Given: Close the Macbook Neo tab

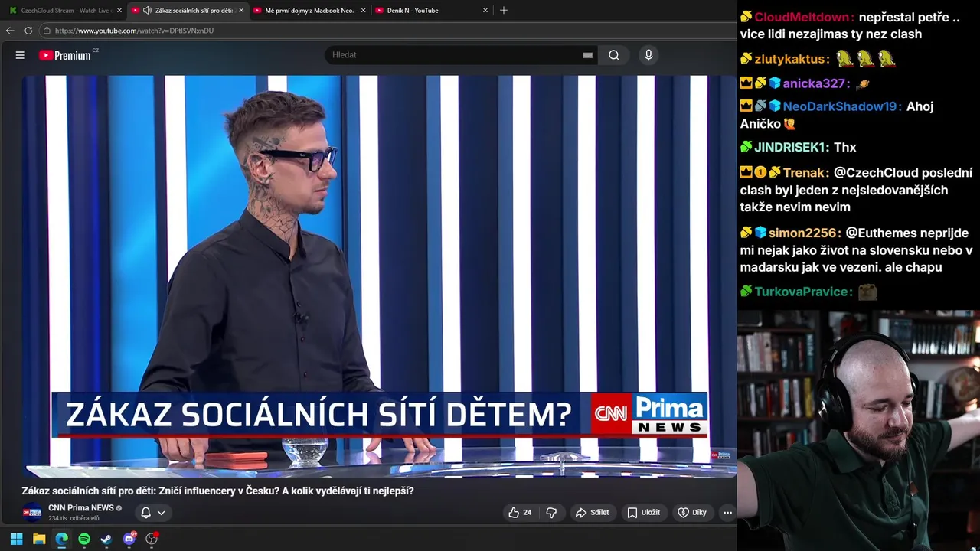Looking at the screenshot, I should click(363, 11).
